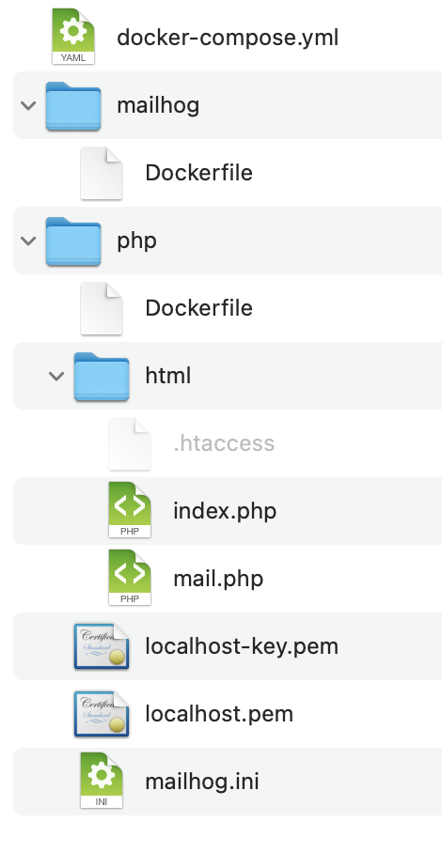Click the index.php file name

pyautogui.click(x=225, y=511)
